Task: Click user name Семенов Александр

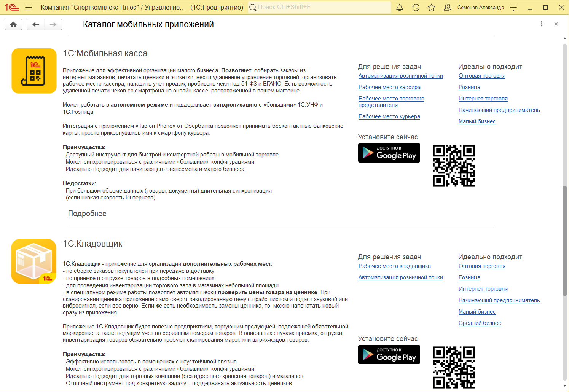Action: 481,7
